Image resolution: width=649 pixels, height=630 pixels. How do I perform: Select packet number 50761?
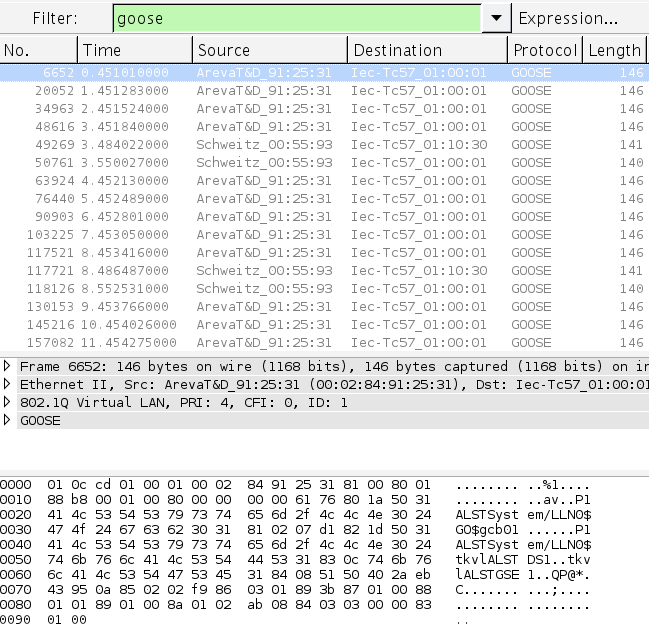click(x=324, y=163)
